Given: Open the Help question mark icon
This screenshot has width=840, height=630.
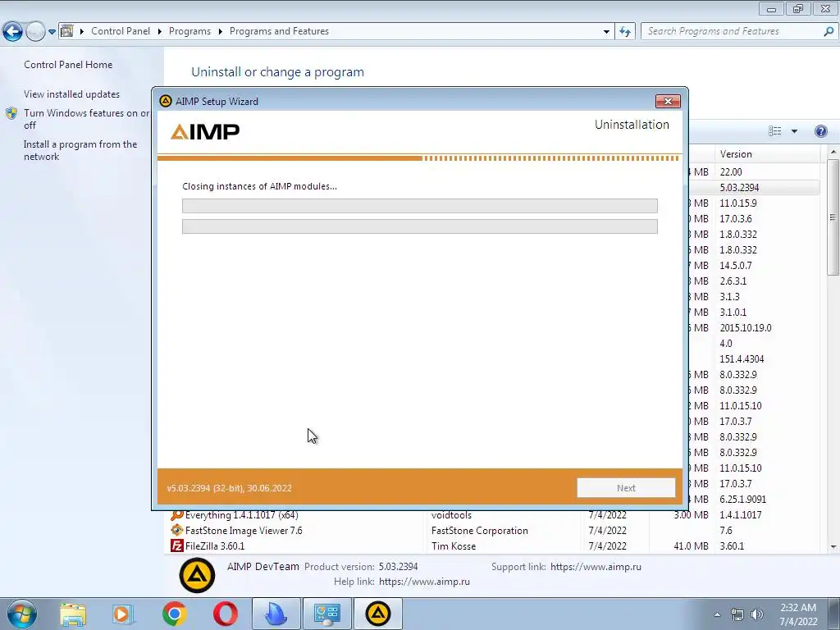Looking at the screenshot, I should 820,131.
